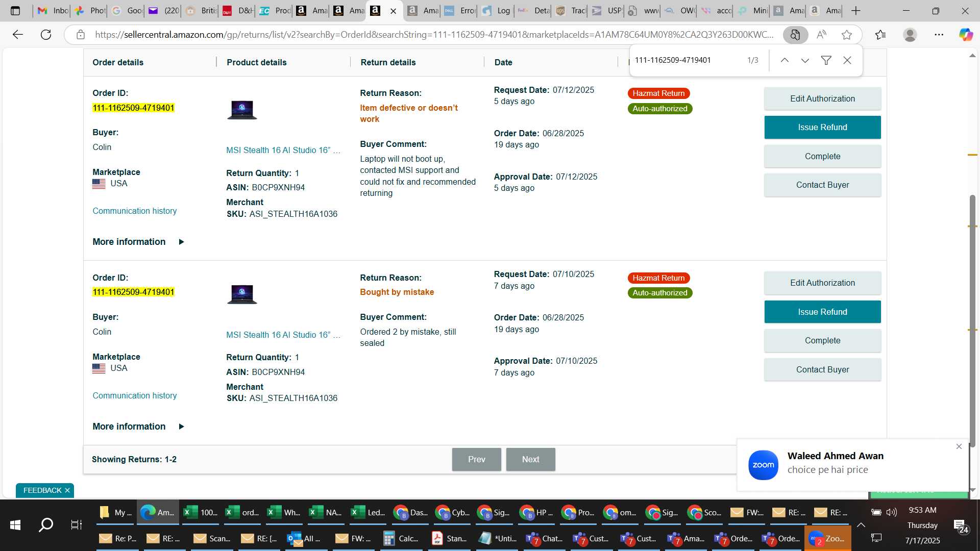Image resolution: width=980 pixels, height=551 pixels.
Task: Open Windows taskbar search
Action: (x=46, y=524)
